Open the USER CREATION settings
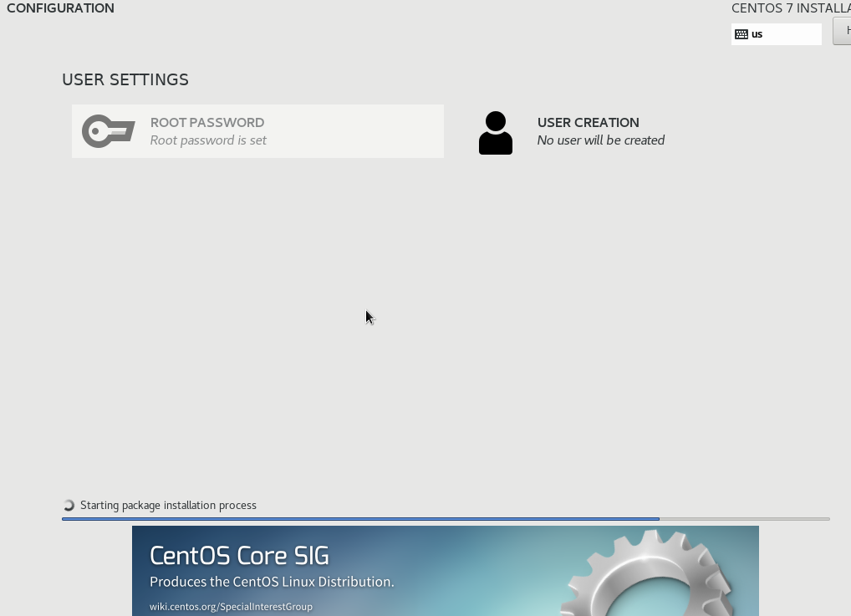 click(x=646, y=131)
